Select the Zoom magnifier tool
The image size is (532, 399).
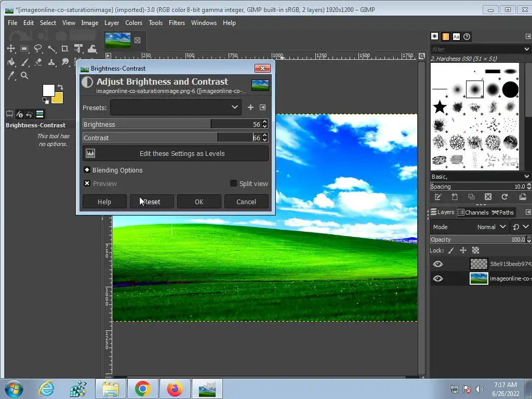tap(24, 75)
